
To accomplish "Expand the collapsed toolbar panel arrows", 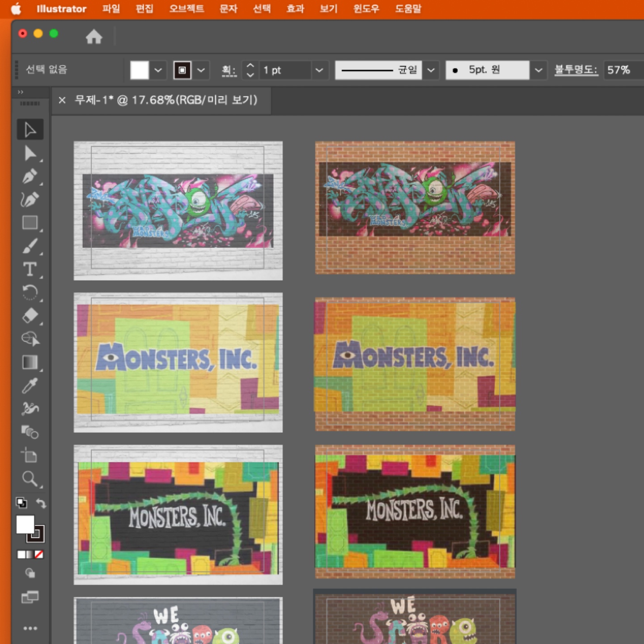I will point(21,92).
